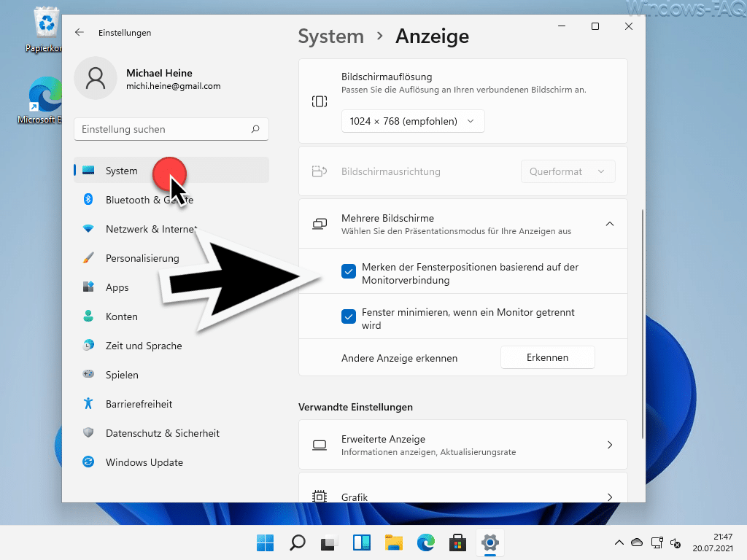747x560 pixels.
Task: Click the Netzwerk & Internet wifi icon
Action: (88, 228)
